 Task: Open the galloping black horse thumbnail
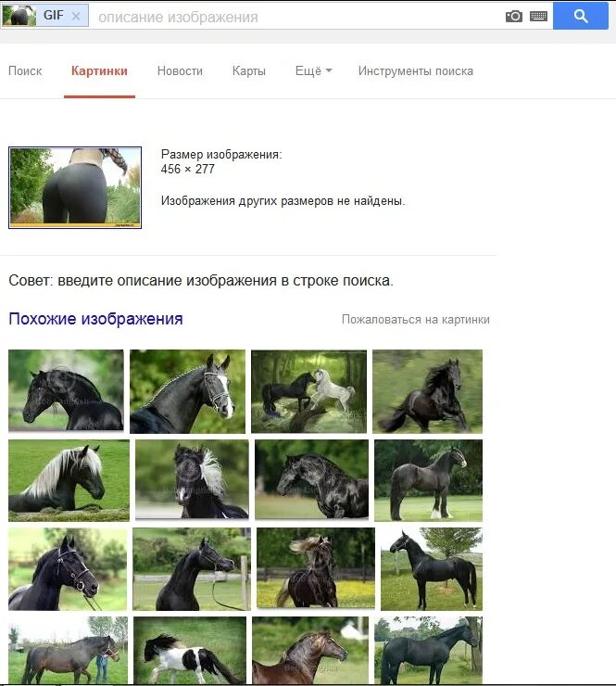[x=427, y=391]
